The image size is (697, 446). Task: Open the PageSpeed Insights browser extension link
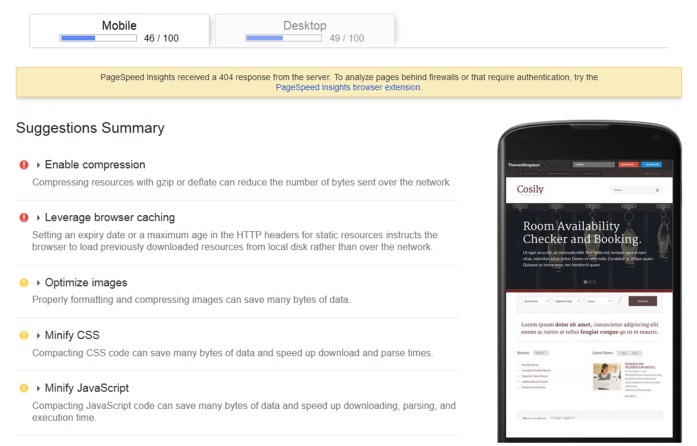coord(348,88)
